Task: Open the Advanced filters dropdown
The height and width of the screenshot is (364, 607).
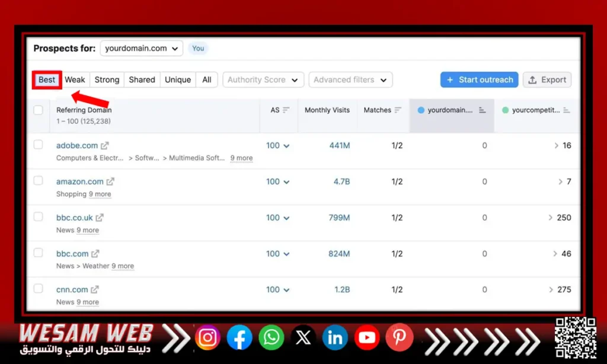Action: point(350,80)
